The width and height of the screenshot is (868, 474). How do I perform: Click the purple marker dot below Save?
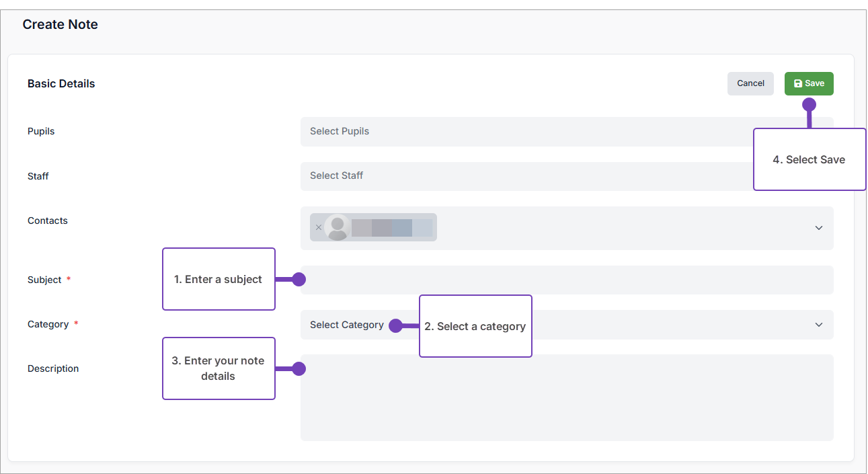[x=810, y=104]
